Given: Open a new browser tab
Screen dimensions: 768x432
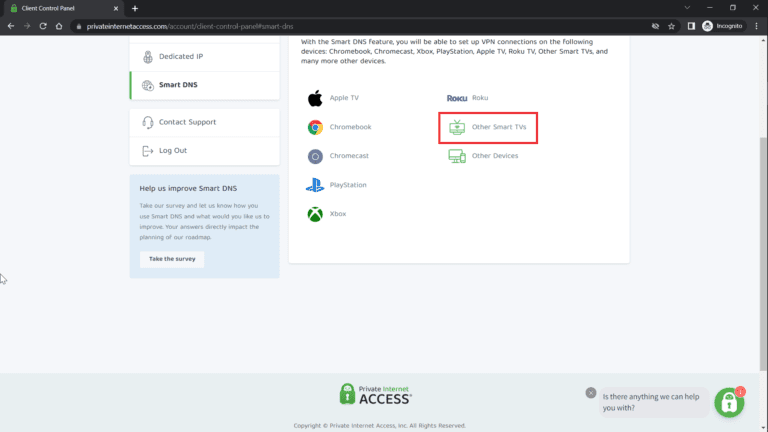Looking at the screenshot, I should point(135,8).
